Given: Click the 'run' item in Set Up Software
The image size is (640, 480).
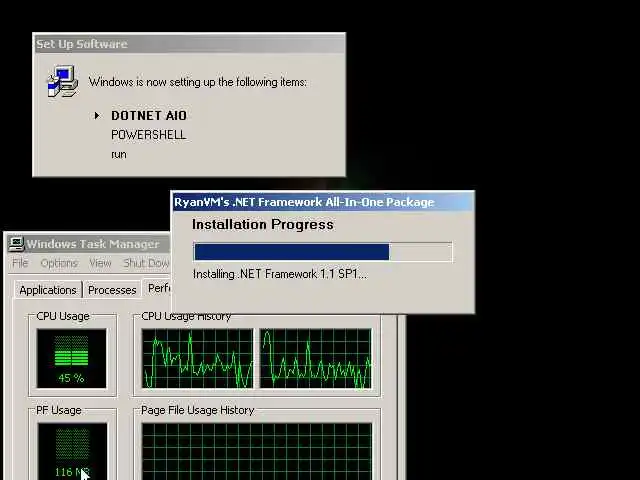Looking at the screenshot, I should (x=119, y=155).
